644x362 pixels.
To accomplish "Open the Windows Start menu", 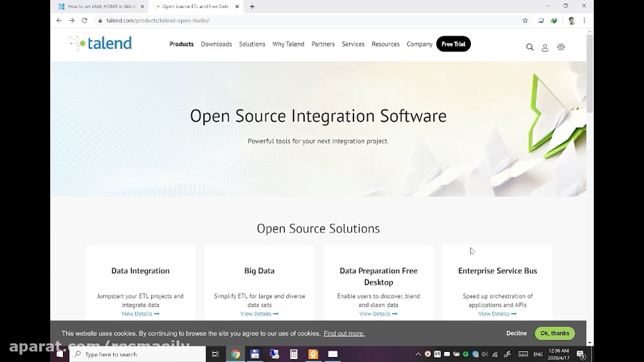I will [x=60, y=354].
